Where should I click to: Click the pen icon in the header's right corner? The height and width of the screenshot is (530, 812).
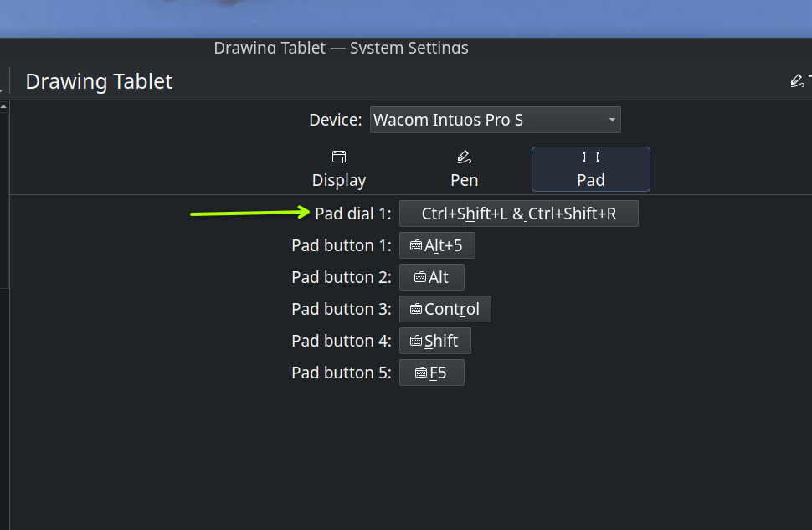click(798, 81)
